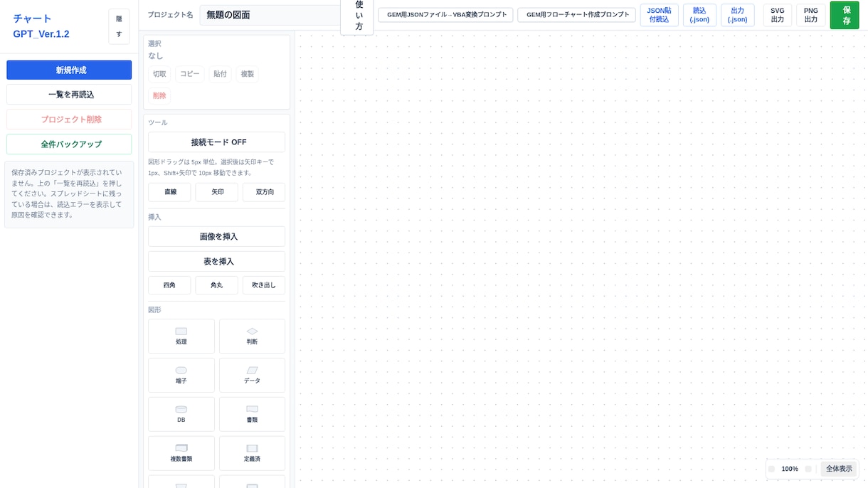
Task: Insert a 吹き出し speech bubble
Action: pos(264,285)
